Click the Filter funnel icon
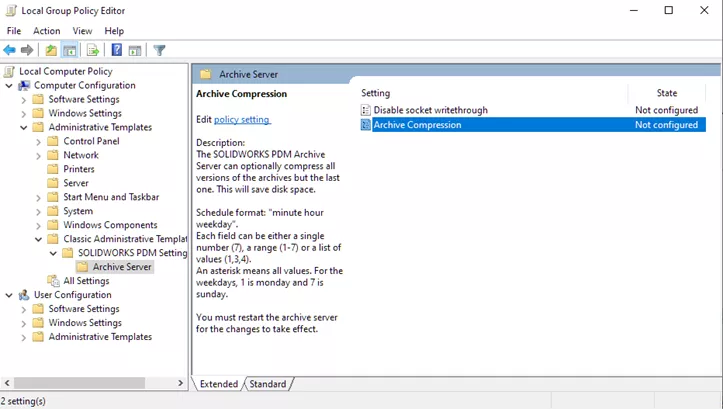Image resolution: width=723 pixels, height=409 pixels. (x=159, y=50)
